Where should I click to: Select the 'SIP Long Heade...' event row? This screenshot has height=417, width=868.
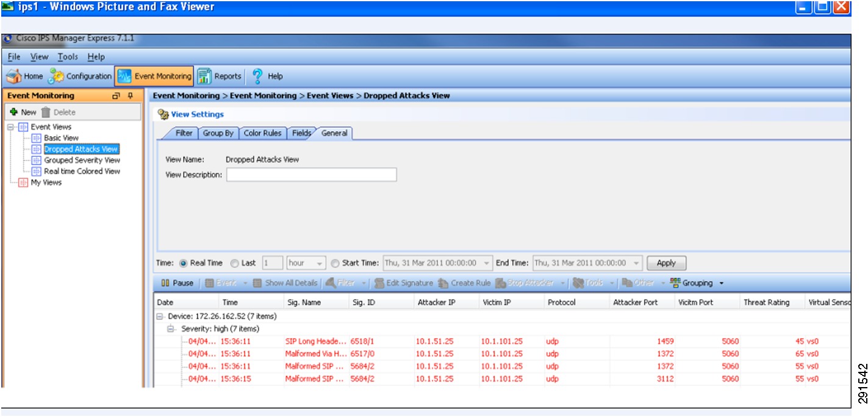(501, 341)
